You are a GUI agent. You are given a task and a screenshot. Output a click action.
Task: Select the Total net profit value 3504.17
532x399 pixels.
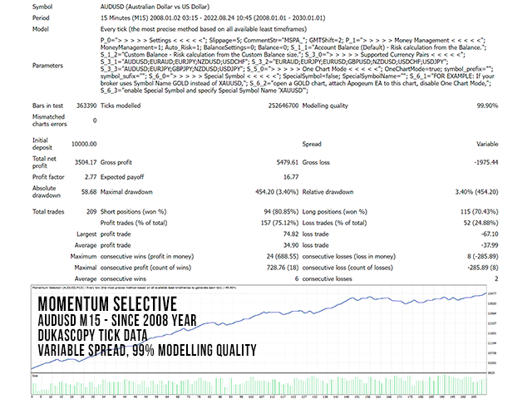pos(86,162)
